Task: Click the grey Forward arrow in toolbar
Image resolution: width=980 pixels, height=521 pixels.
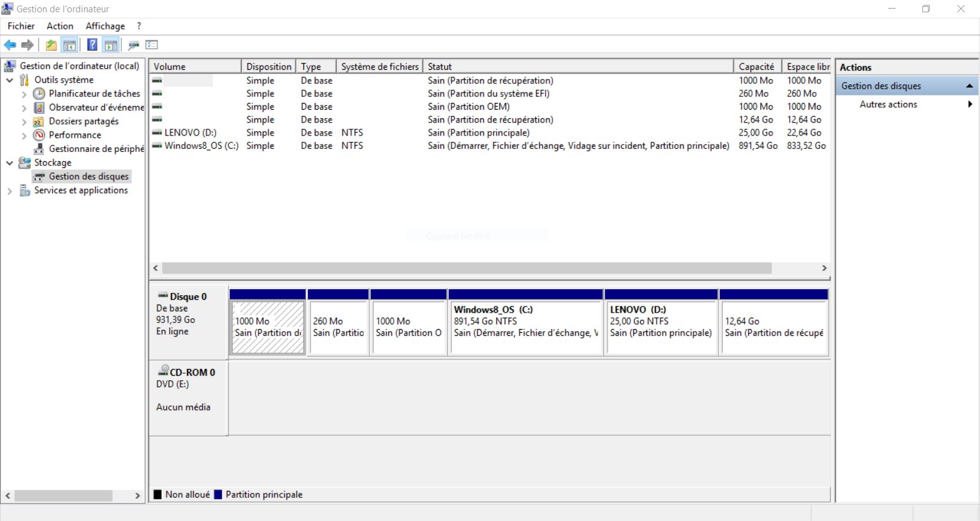Action: 27,45
